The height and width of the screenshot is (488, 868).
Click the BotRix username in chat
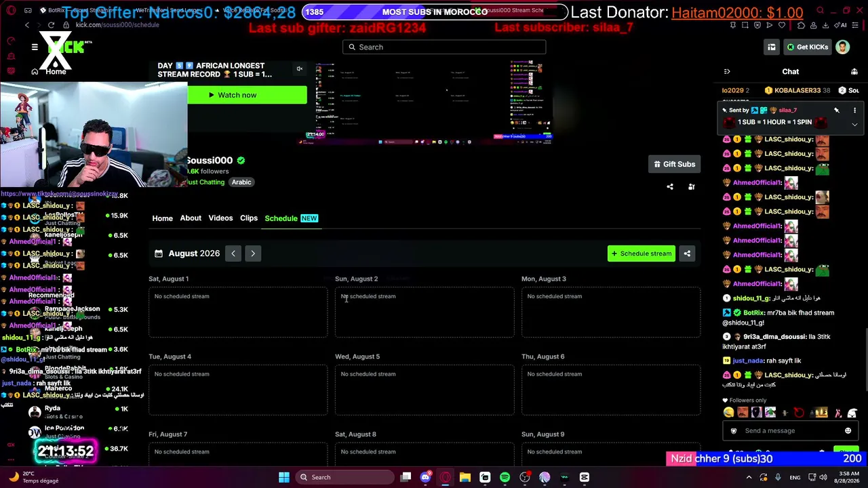[x=754, y=312]
